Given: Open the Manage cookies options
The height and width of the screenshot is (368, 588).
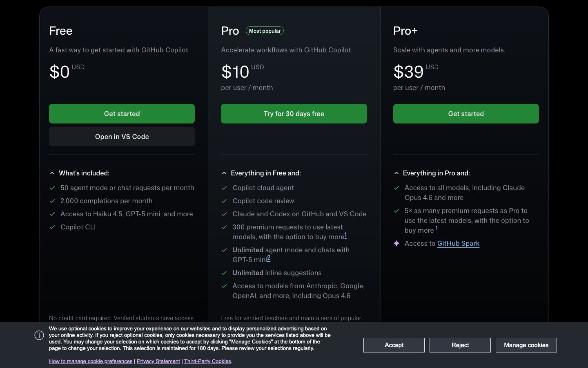Looking at the screenshot, I should pyautogui.click(x=526, y=345).
